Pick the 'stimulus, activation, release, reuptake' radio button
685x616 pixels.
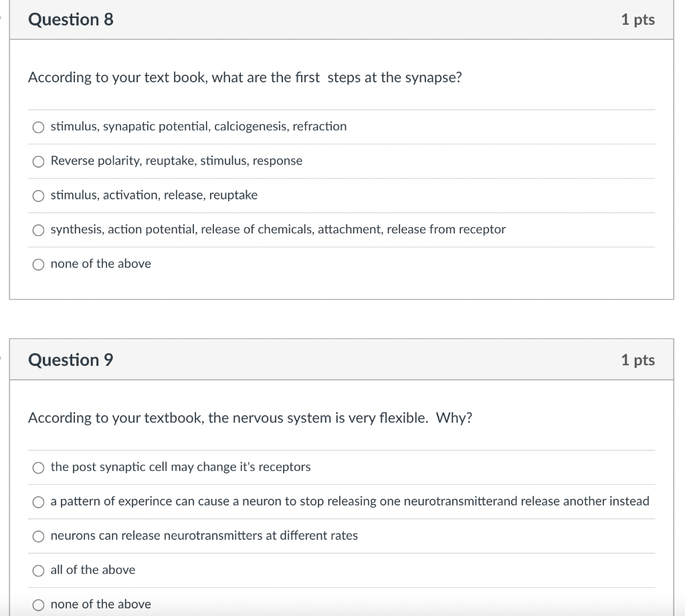click(x=39, y=195)
